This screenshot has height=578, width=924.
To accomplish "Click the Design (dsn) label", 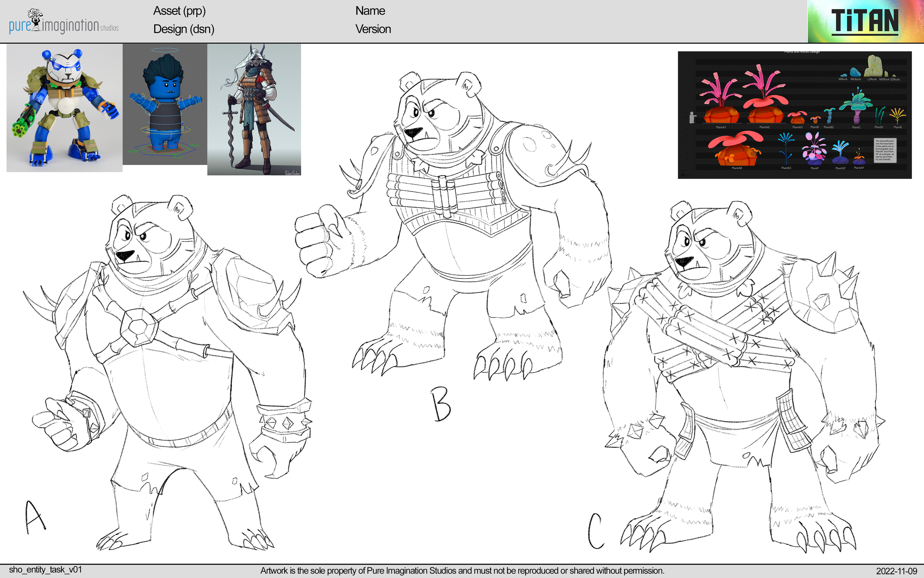I will coord(183,30).
